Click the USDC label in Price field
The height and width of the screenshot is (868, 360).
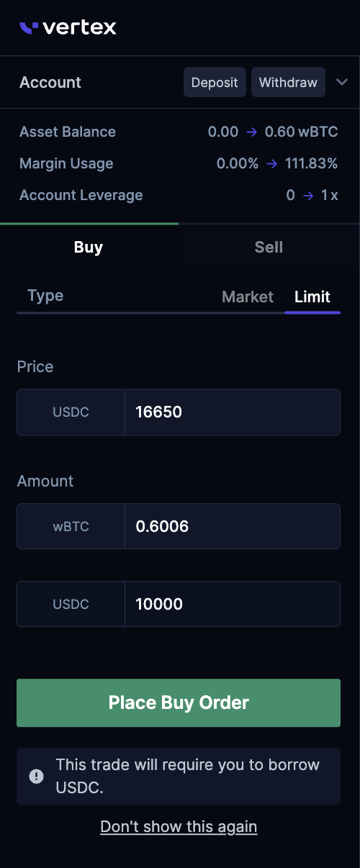click(x=71, y=412)
